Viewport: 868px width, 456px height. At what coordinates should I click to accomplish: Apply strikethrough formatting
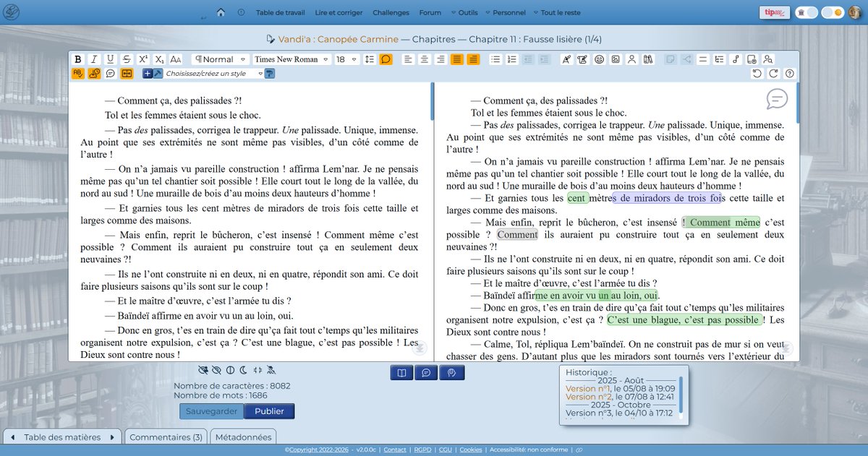(127, 59)
